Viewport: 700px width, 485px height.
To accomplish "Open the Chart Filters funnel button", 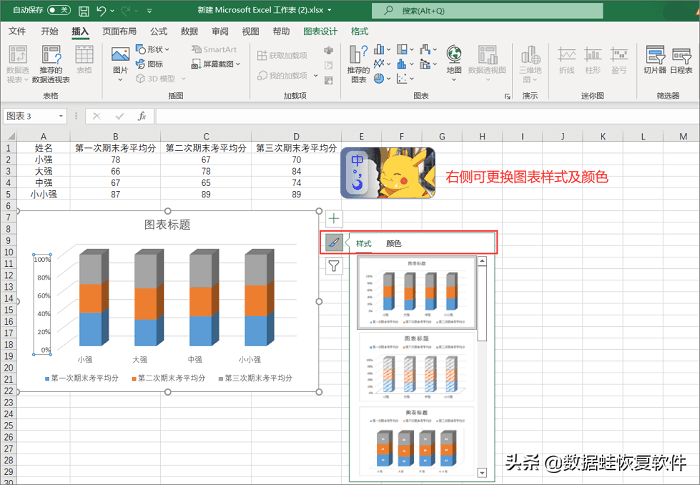I will point(334,266).
